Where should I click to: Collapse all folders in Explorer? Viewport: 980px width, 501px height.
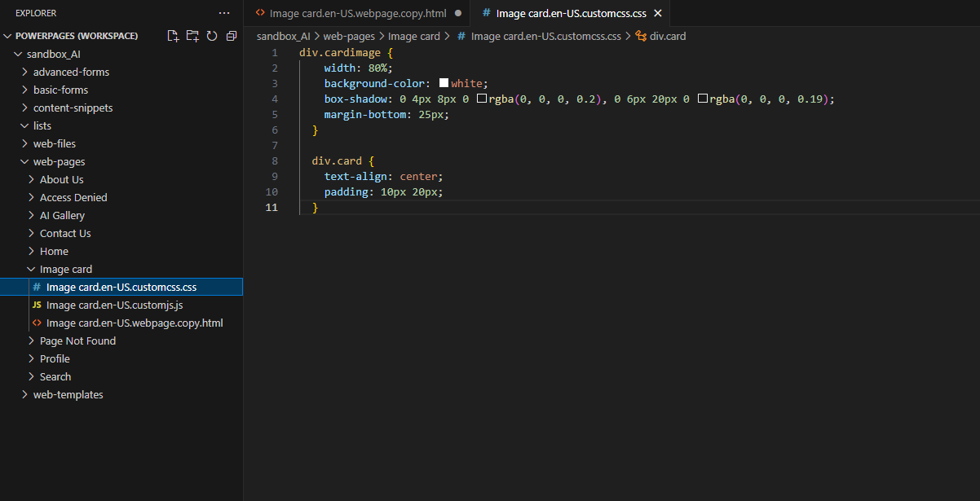pyautogui.click(x=232, y=36)
